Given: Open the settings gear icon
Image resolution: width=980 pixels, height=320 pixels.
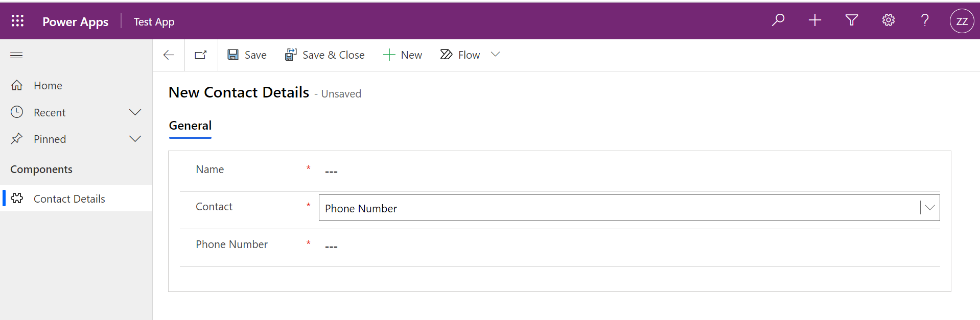Looking at the screenshot, I should coord(889,20).
